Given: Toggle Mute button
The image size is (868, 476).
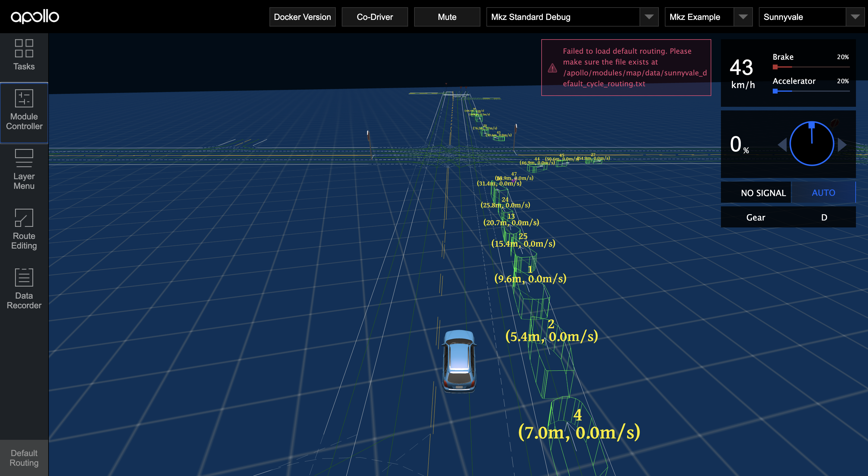Looking at the screenshot, I should [x=447, y=17].
